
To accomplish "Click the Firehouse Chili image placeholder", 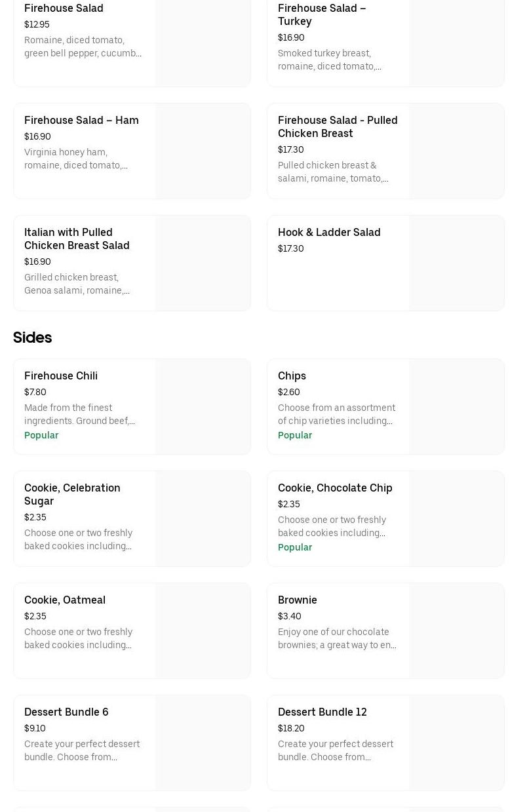I will [203, 406].
